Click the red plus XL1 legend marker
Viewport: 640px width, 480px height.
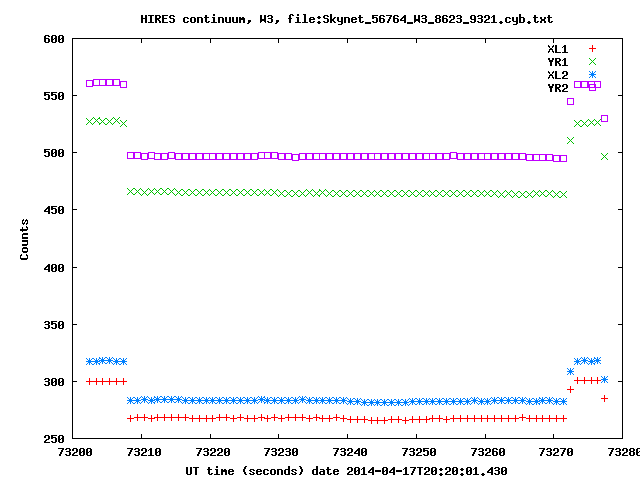(592, 49)
